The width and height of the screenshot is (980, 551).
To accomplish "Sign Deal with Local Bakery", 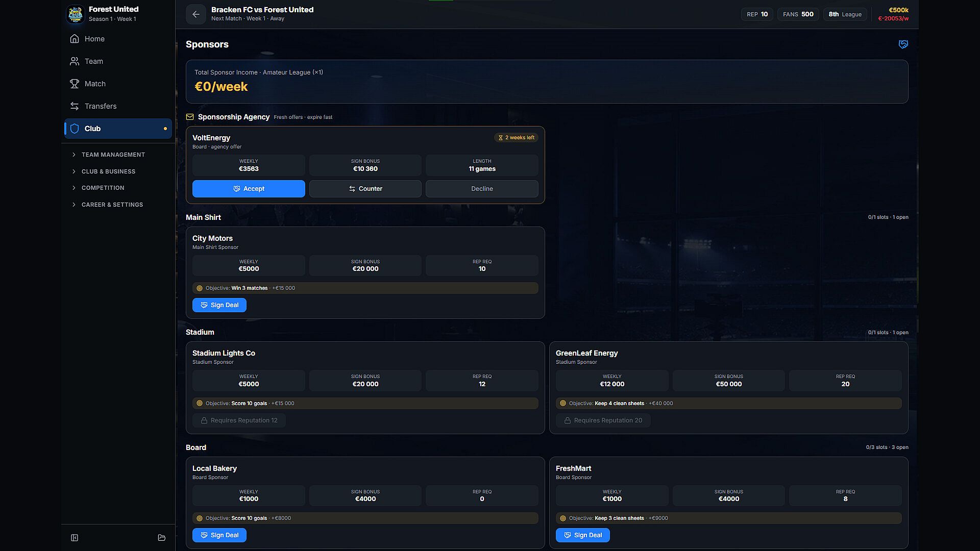I will pyautogui.click(x=219, y=535).
